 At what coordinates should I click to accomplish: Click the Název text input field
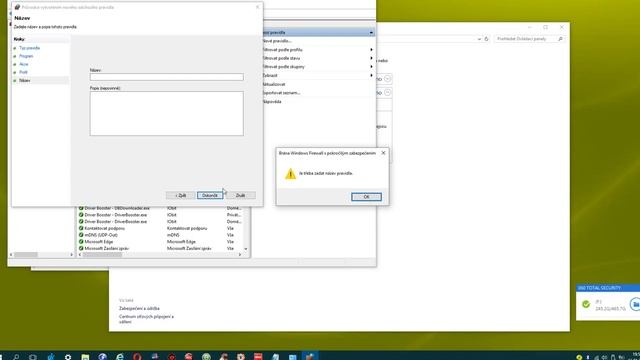pos(167,77)
